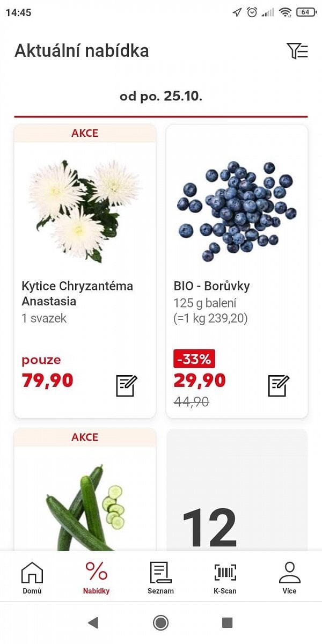Select the od po. 25.10. date header
The image size is (322, 644).
pyautogui.click(x=160, y=96)
